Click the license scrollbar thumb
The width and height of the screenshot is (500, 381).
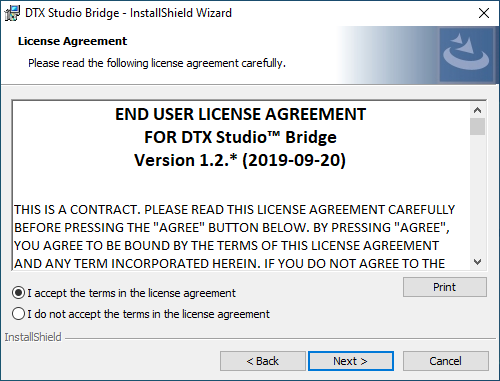(x=477, y=126)
